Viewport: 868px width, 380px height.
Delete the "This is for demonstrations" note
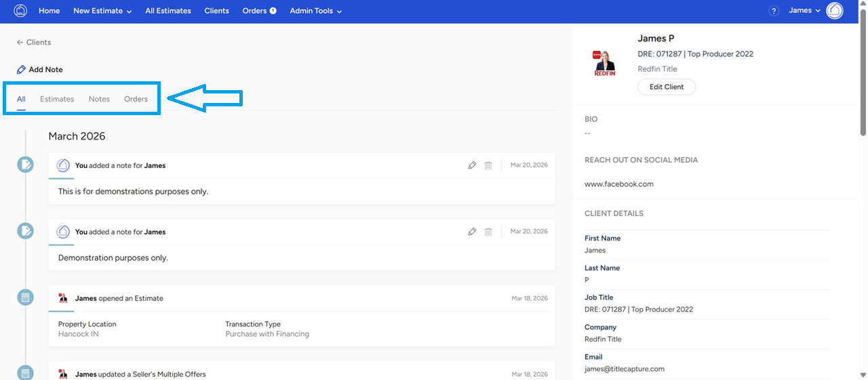pyautogui.click(x=488, y=165)
